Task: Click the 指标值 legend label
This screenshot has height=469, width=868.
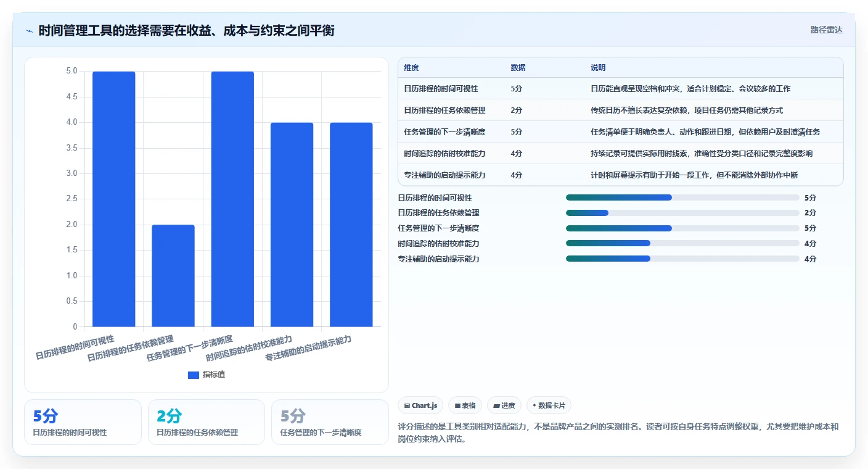Action: click(214, 375)
